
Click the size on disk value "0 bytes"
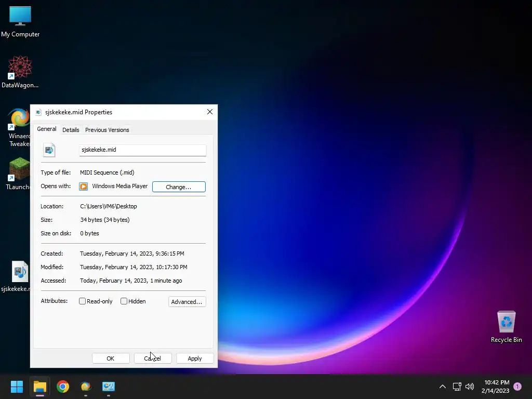click(89, 233)
